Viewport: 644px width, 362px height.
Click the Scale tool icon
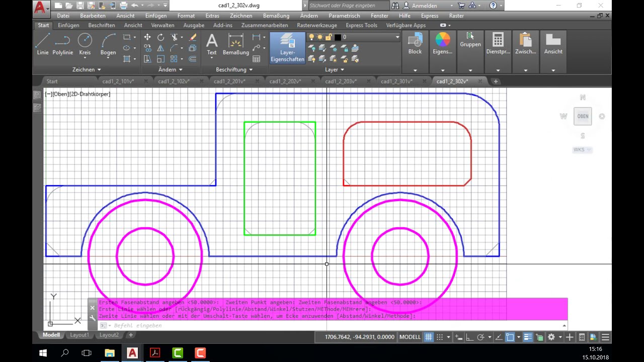(160, 59)
